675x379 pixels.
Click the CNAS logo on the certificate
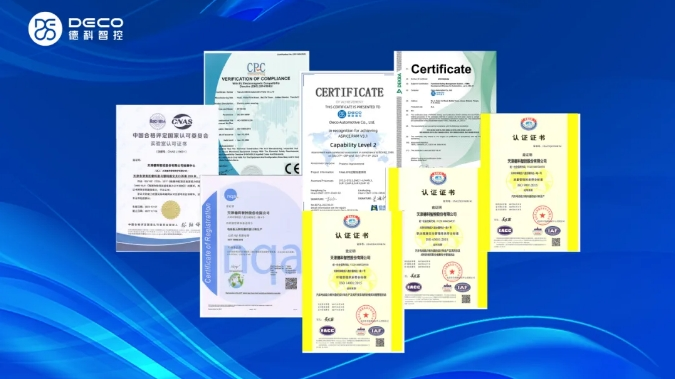(x=182, y=121)
